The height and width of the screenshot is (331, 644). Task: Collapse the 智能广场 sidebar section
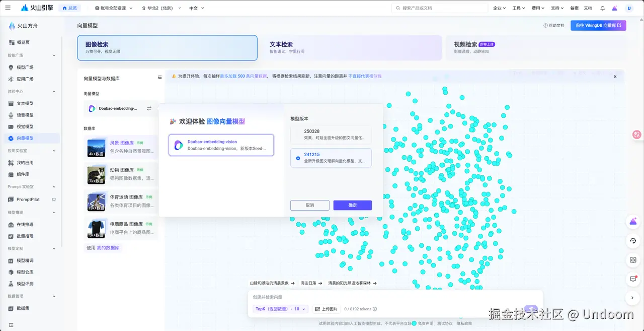[x=54, y=55]
